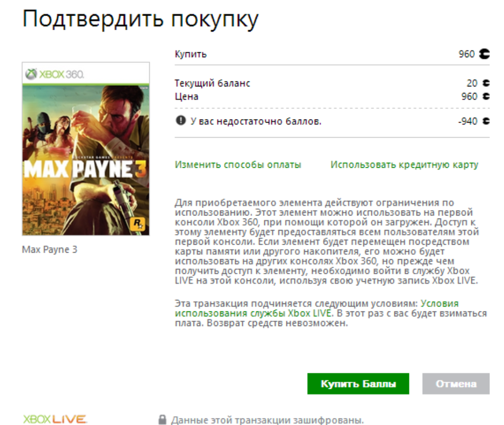This screenshot has width=504, height=425.
Task: Click the Rockstar logo on the game cover
Action: pos(138,224)
